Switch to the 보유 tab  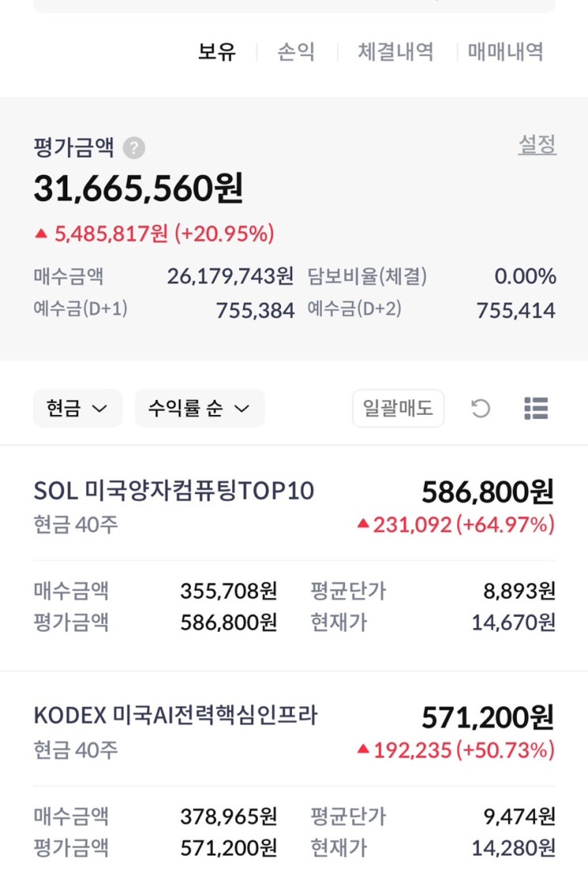[217, 52]
